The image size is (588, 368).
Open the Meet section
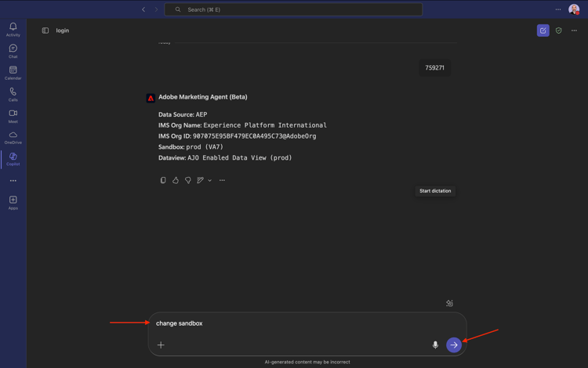[x=13, y=116]
